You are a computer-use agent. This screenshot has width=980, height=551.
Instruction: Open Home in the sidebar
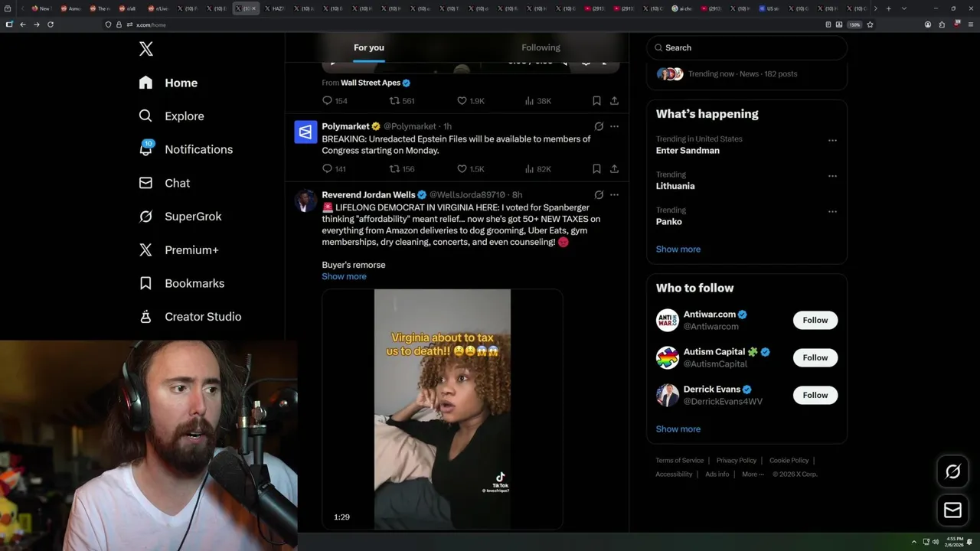[x=168, y=83]
